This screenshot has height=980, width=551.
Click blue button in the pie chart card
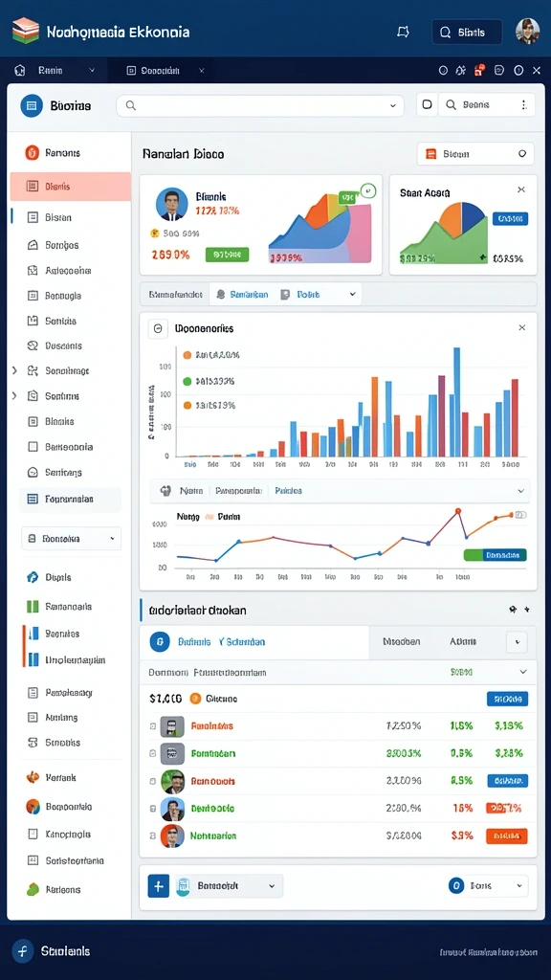tap(511, 219)
